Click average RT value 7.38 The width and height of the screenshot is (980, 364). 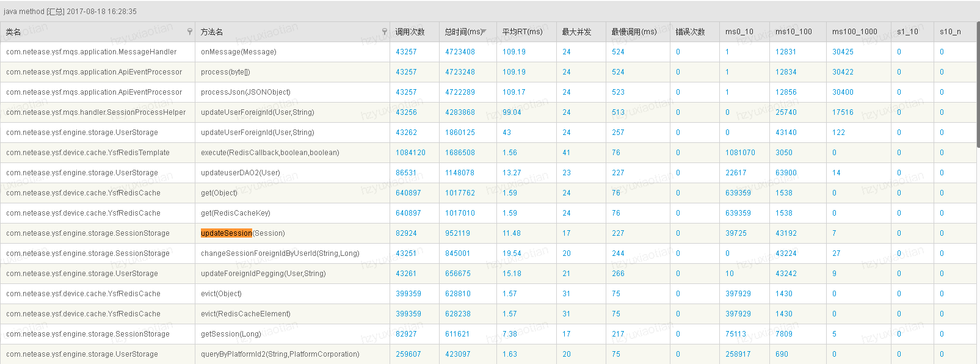tap(510, 334)
